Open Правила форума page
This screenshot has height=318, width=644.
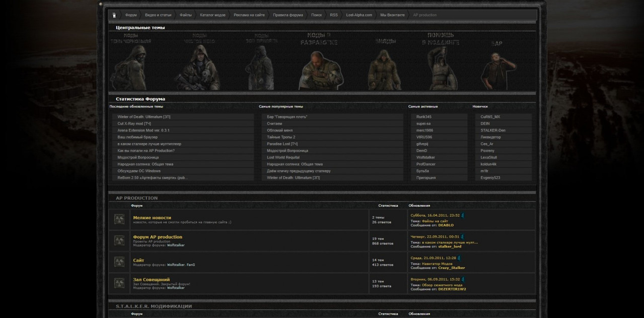click(288, 15)
